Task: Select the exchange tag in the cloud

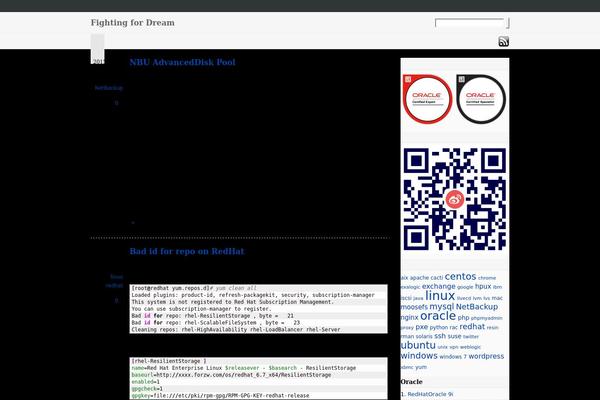Action: (x=439, y=286)
